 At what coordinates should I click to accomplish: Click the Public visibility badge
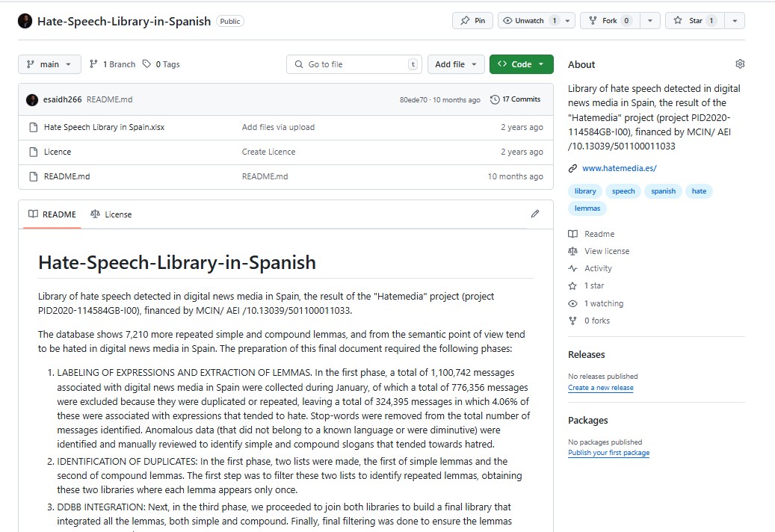tap(230, 21)
